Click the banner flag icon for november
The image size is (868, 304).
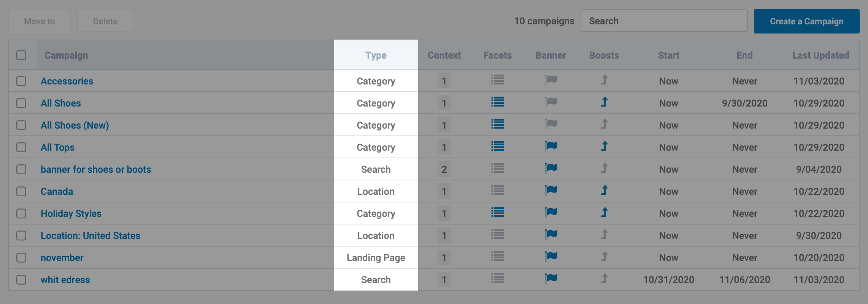[x=551, y=256]
